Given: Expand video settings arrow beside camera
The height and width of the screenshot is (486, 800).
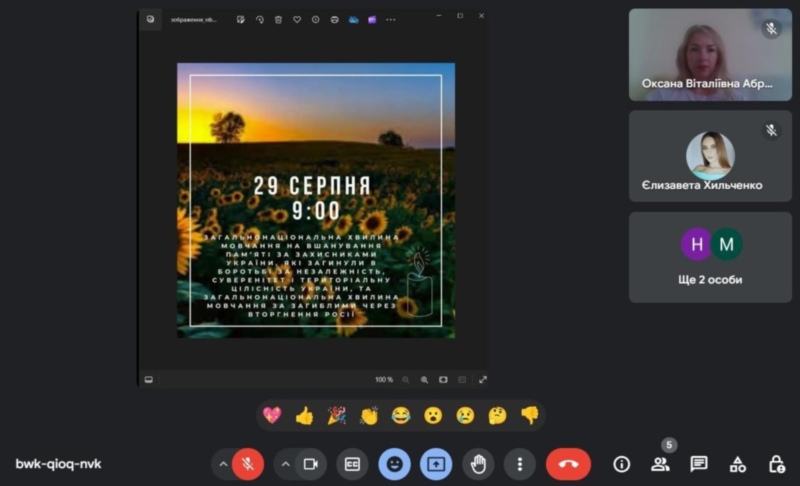Looking at the screenshot, I should point(285,464).
